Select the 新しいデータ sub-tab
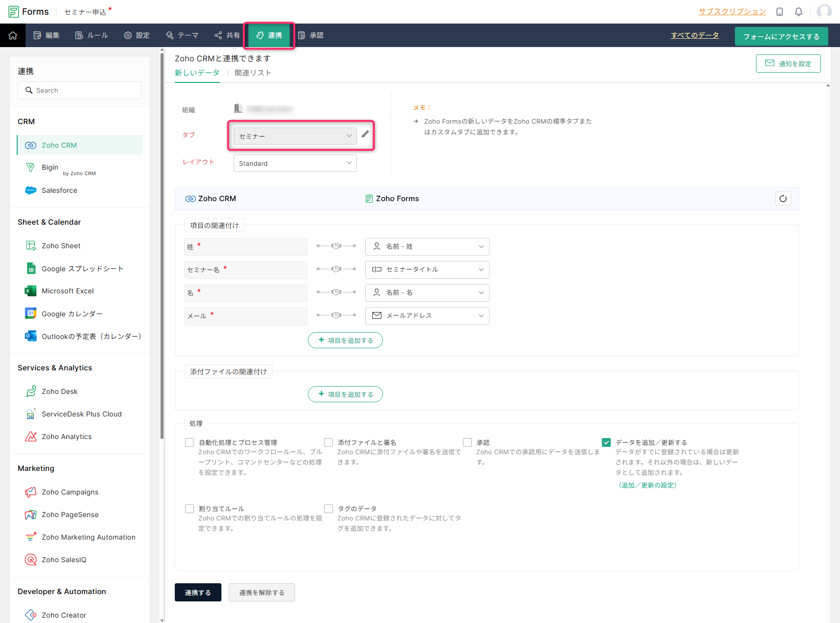 point(197,73)
